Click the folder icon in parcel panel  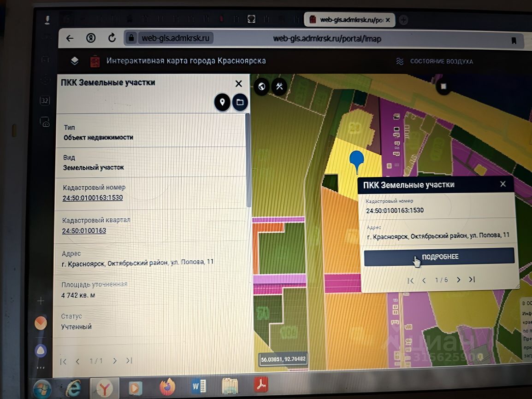[x=240, y=102]
